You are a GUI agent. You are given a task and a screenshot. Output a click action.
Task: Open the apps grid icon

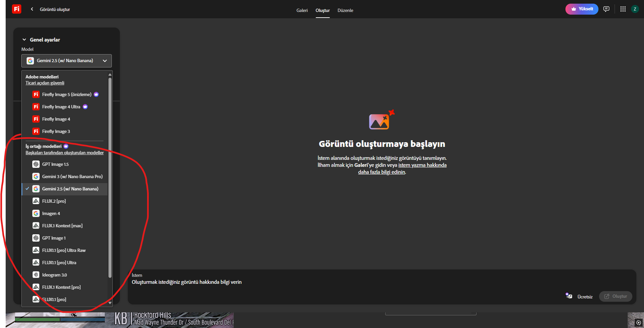623,9
